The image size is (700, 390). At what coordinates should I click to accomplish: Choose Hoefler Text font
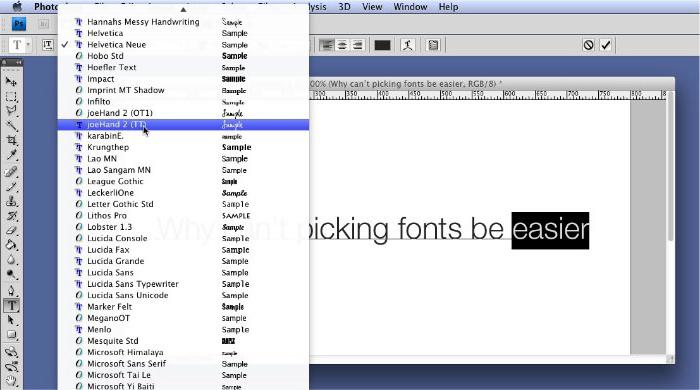pos(183,67)
